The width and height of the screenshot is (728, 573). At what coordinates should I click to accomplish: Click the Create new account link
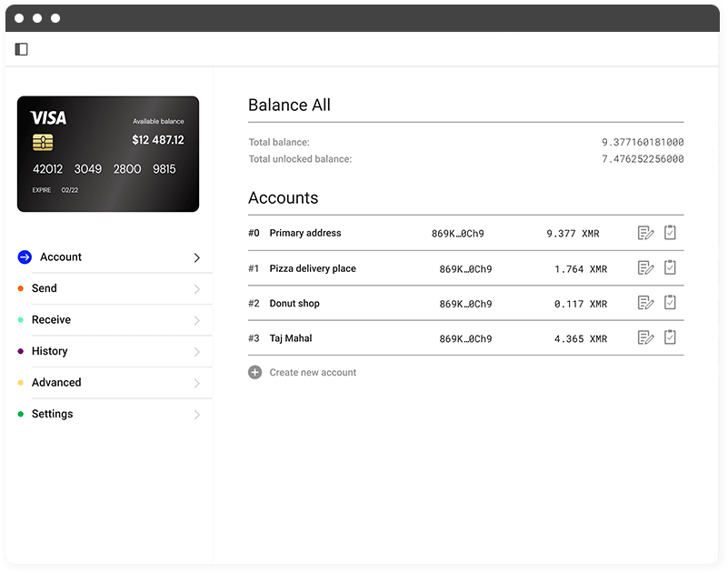(313, 372)
